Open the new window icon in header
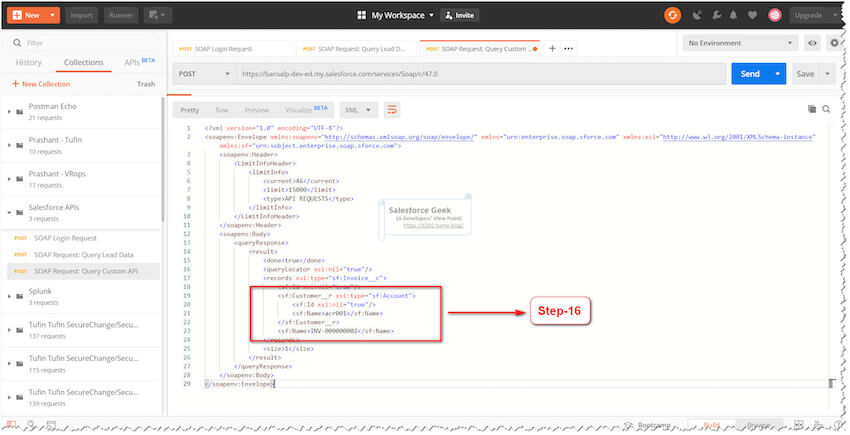 pyautogui.click(x=157, y=15)
